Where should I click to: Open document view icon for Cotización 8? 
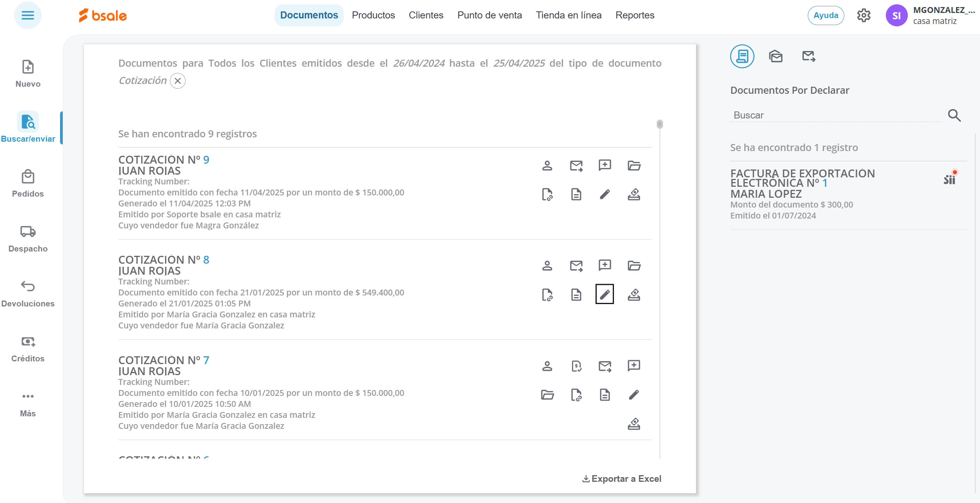coord(576,294)
